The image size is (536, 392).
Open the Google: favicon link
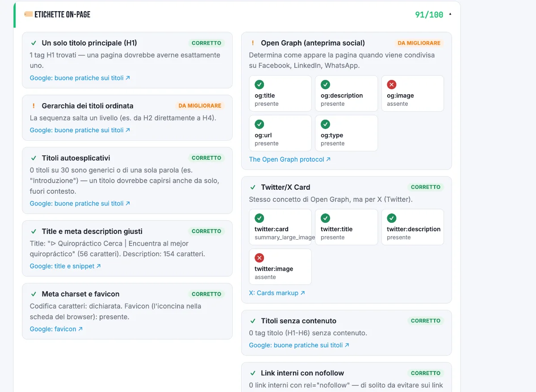click(56, 329)
